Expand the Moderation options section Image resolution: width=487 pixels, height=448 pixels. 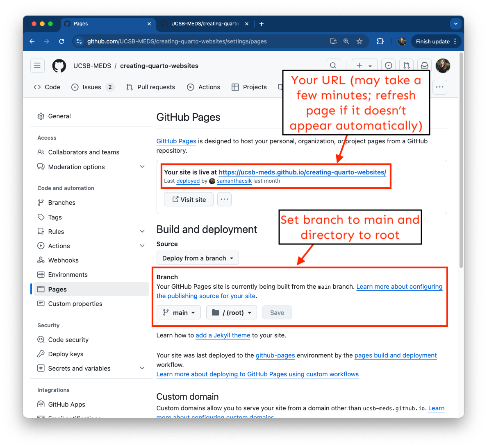tap(142, 167)
